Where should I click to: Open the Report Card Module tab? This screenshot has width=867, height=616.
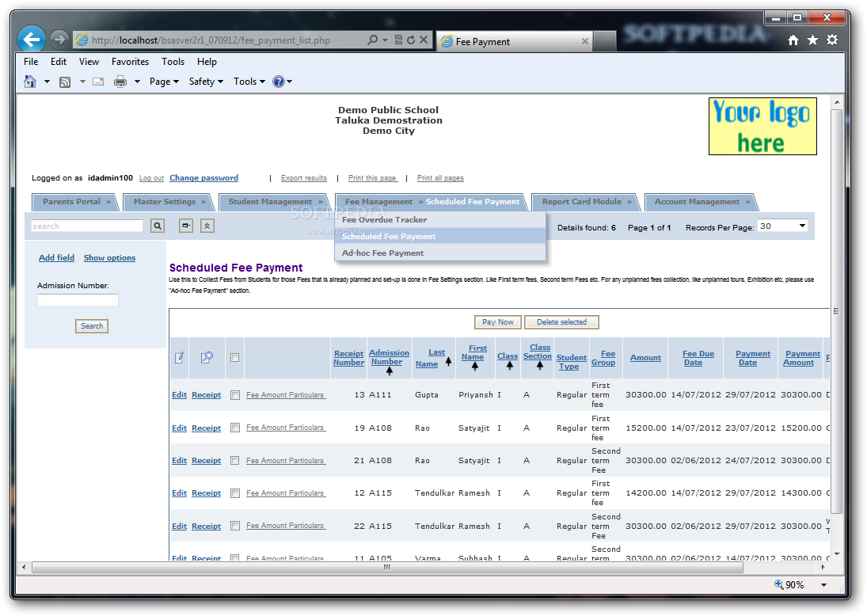[586, 202]
